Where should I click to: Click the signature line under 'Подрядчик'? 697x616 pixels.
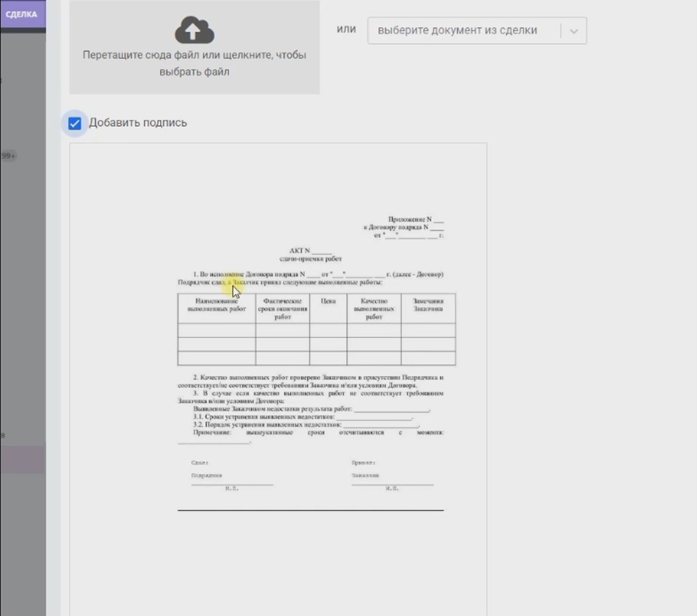[232, 484]
